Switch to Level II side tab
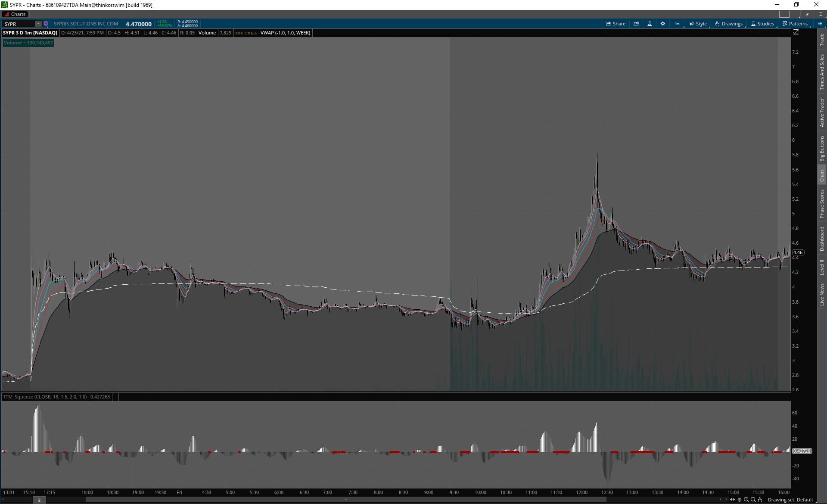 [x=822, y=267]
